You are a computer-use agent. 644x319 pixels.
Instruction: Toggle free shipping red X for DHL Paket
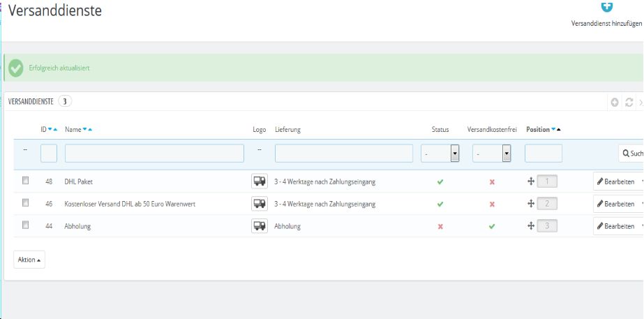click(492, 181)
